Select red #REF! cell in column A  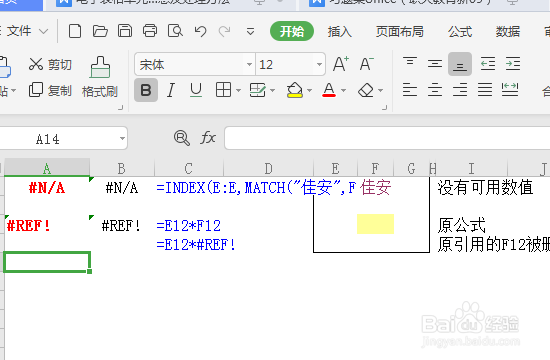47,225
